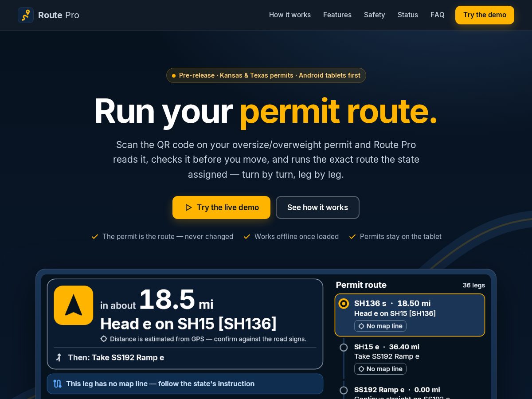Open the Status nav link
Viewport: 532px width, 399px height.
click(x=408, y=15)
